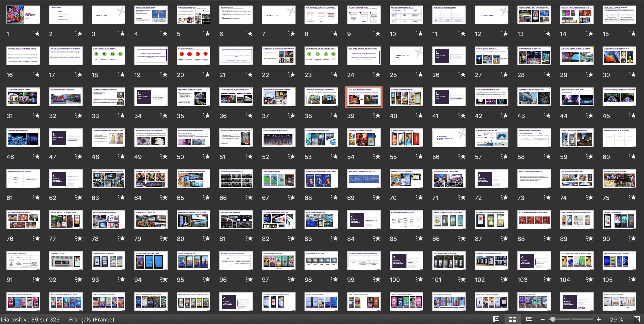Select the Slide Sorter view button
This screenshot has width=644, height=324.
click(513, 319)
